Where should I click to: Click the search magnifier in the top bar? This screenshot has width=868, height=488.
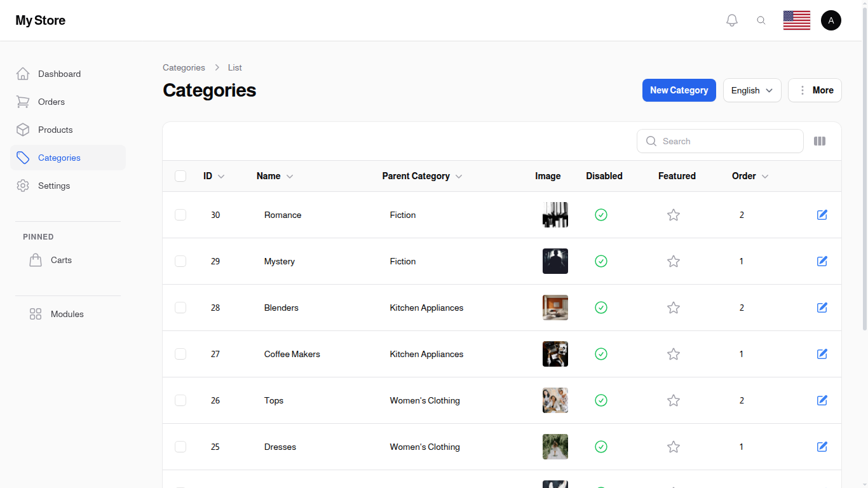pyautogui.click(x=761, y=20)
